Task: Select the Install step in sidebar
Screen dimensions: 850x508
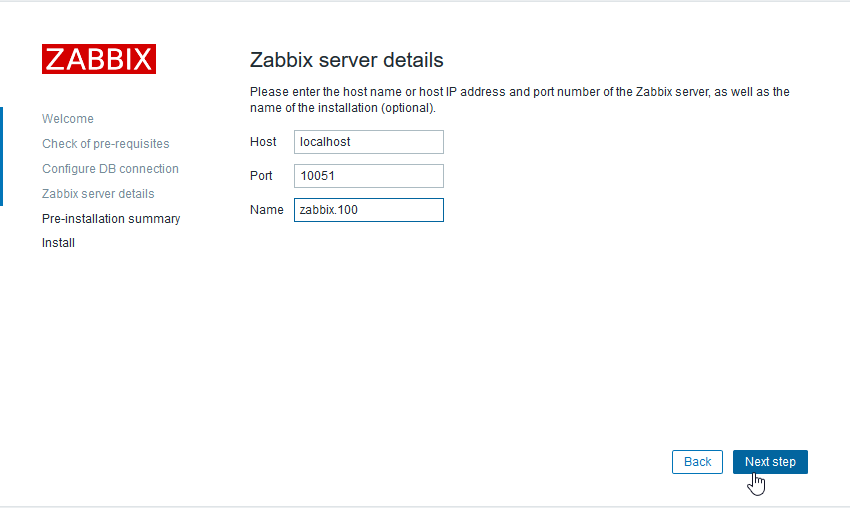Action: click(x=58, y=243)
